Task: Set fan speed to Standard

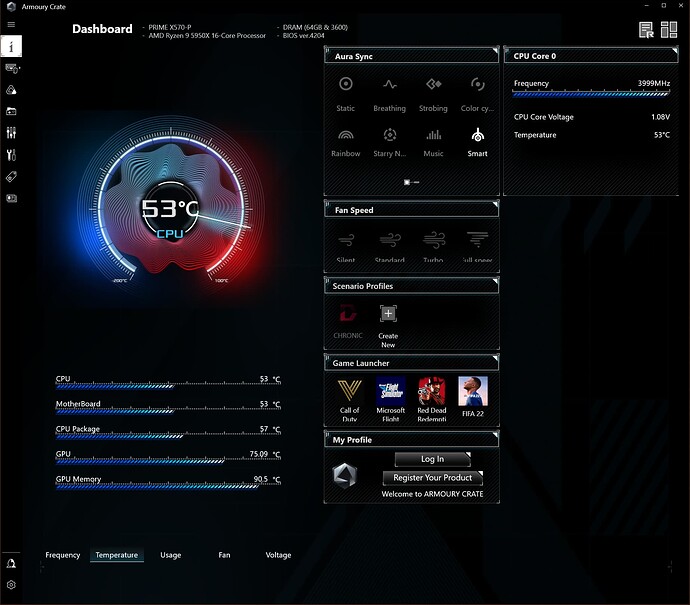Action: point(390,247)
